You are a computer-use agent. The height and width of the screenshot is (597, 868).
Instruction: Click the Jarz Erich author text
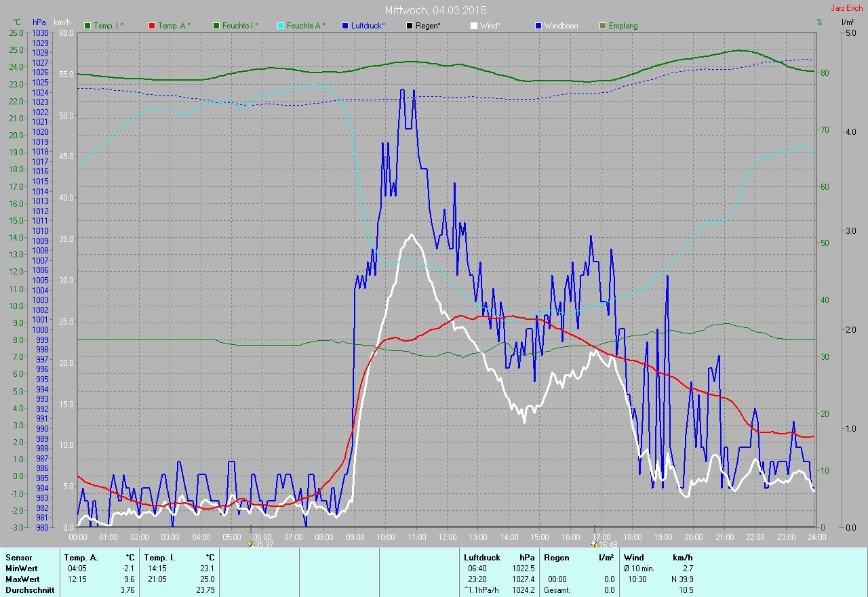pyautogui.click(x=848, y=8)
